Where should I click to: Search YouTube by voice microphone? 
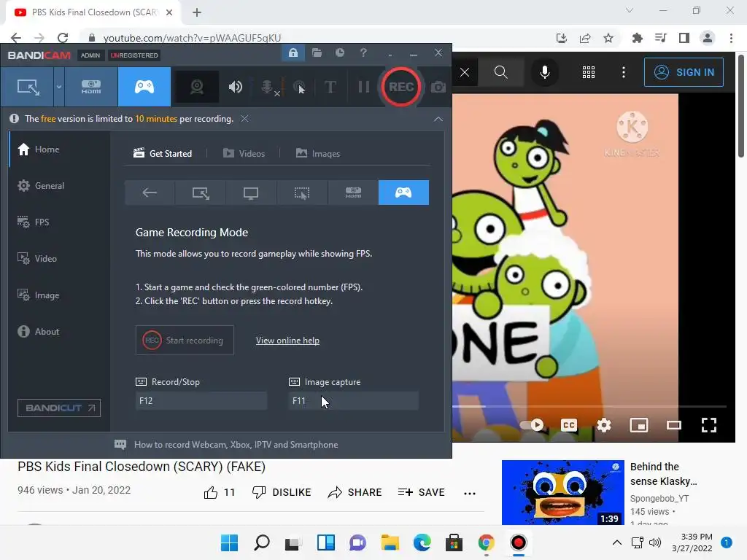coord(544,72)
